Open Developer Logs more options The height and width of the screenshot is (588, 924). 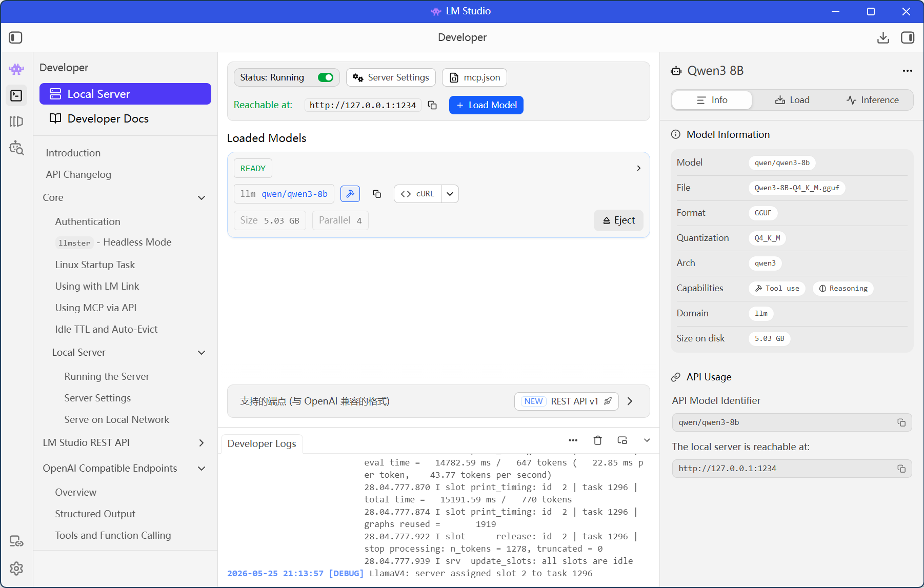[573, 440]
